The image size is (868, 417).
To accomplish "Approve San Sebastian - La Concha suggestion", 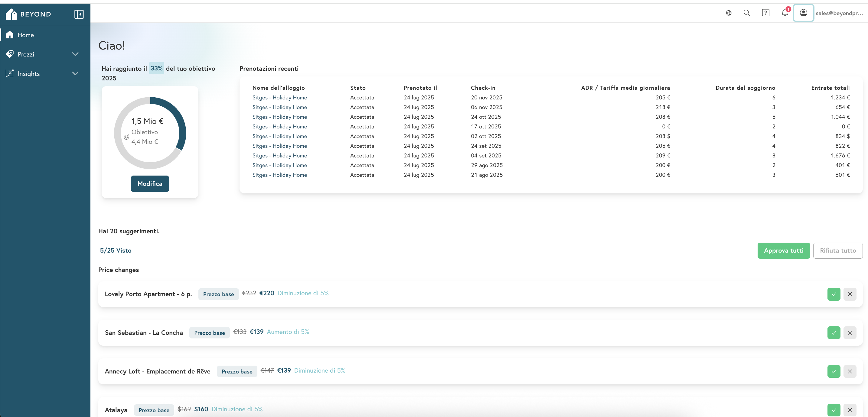I will (834, 332).
